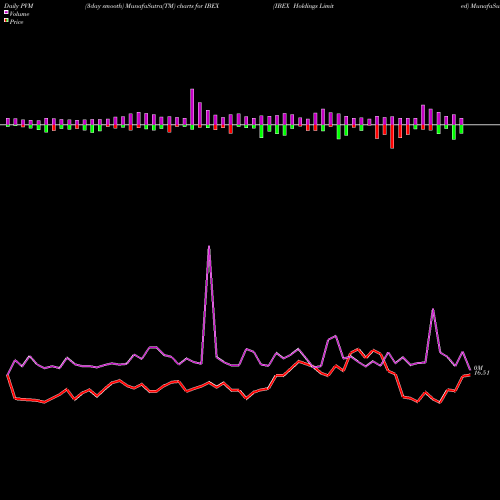Select the 'Volume' legend label
This screenshot has height=500, width=500.
(x=19, y=14)
